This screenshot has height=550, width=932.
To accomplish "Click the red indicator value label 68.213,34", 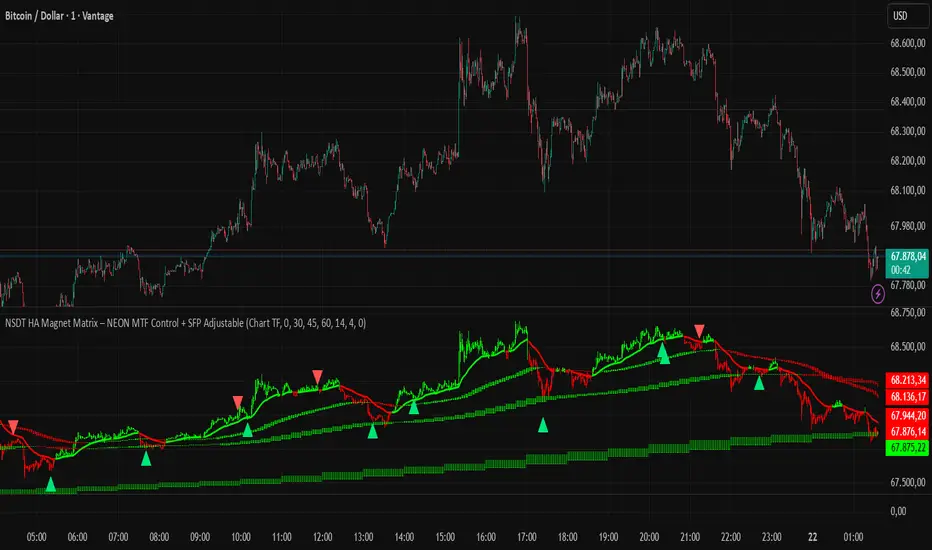I will (x=907, y=380).
